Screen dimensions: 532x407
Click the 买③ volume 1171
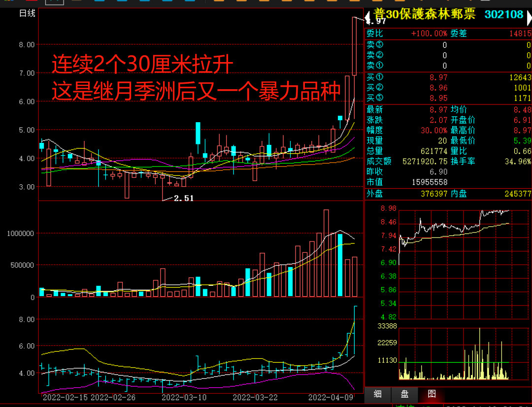click(523, 98)
